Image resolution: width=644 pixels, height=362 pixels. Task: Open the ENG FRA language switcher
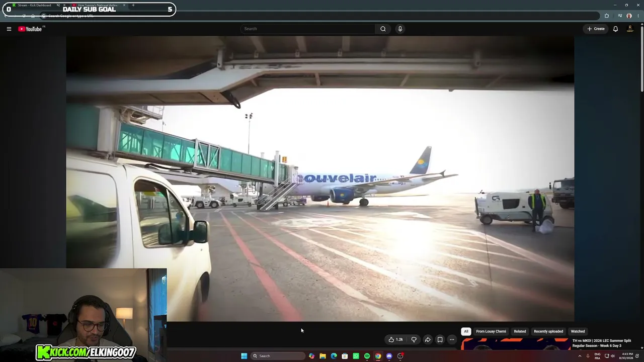click(597, 356)
